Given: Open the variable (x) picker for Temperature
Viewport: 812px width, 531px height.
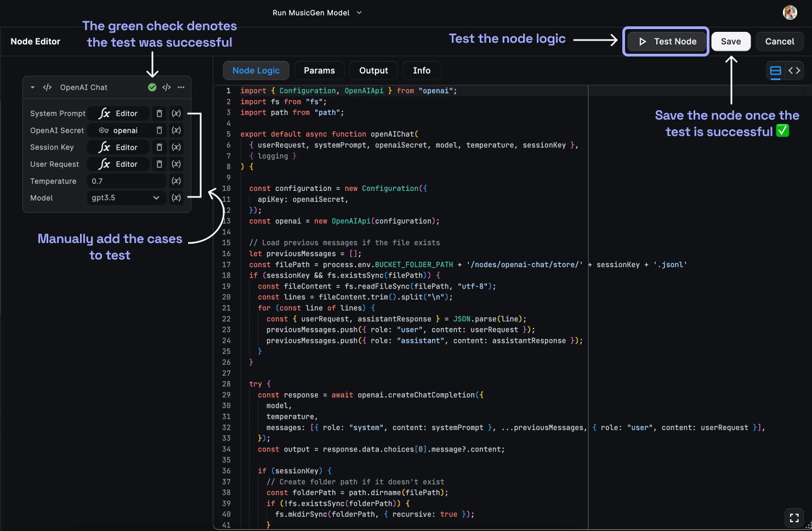Looking at the screenshot, I should [x=176, y=181].
